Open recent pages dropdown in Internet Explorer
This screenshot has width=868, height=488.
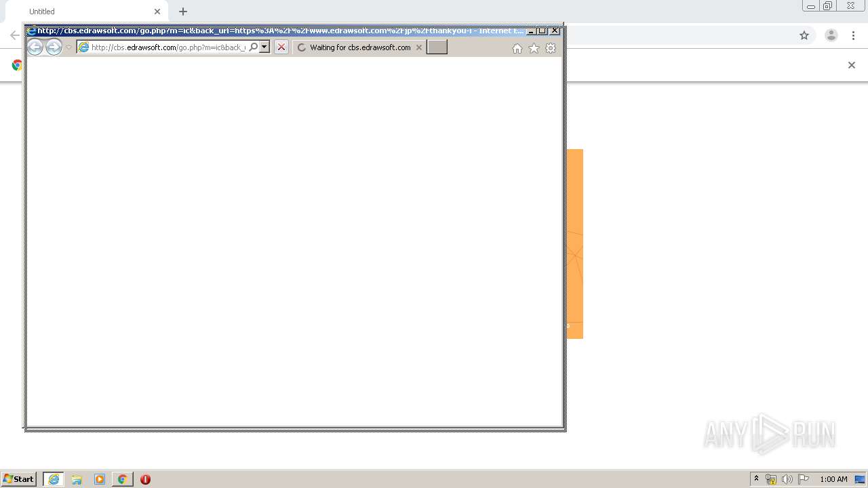pyautogui.click(x=68, y=47)
